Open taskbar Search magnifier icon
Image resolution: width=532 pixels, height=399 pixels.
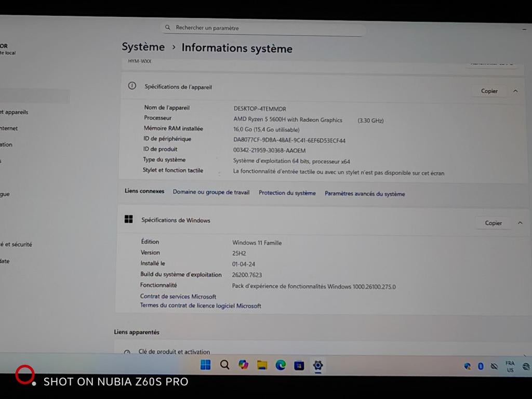[224, 365]
